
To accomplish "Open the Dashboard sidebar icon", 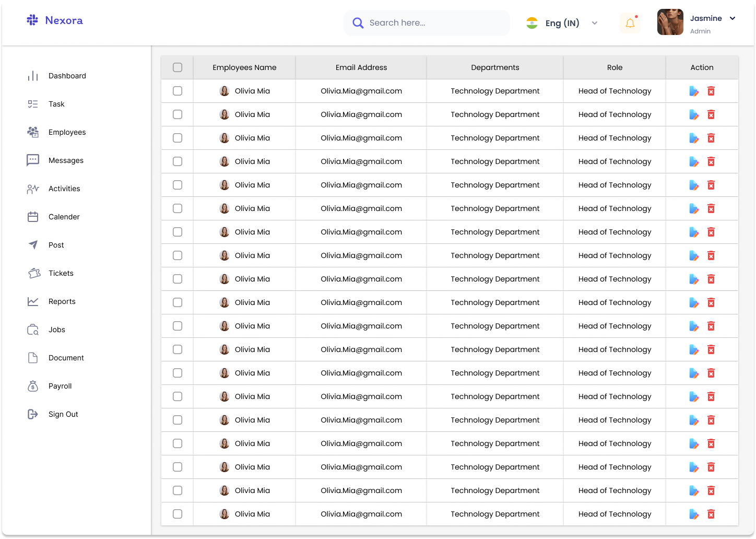I will [x=32, y=76].
